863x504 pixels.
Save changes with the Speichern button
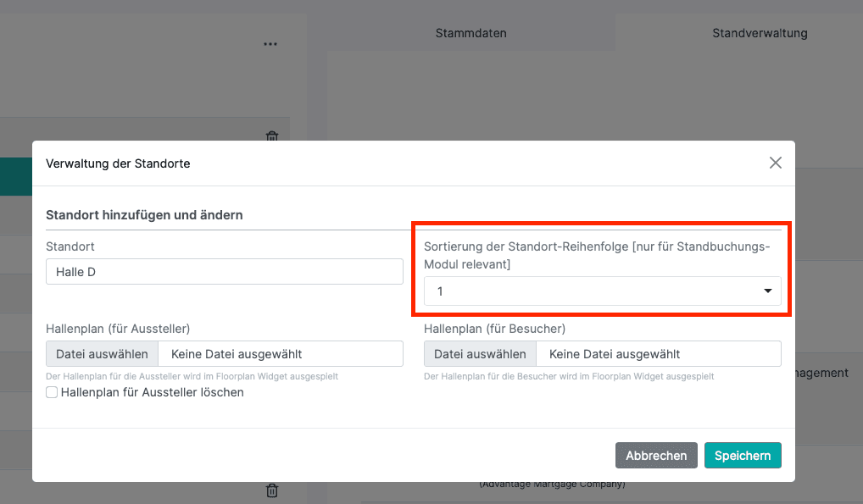click(742, 455)
